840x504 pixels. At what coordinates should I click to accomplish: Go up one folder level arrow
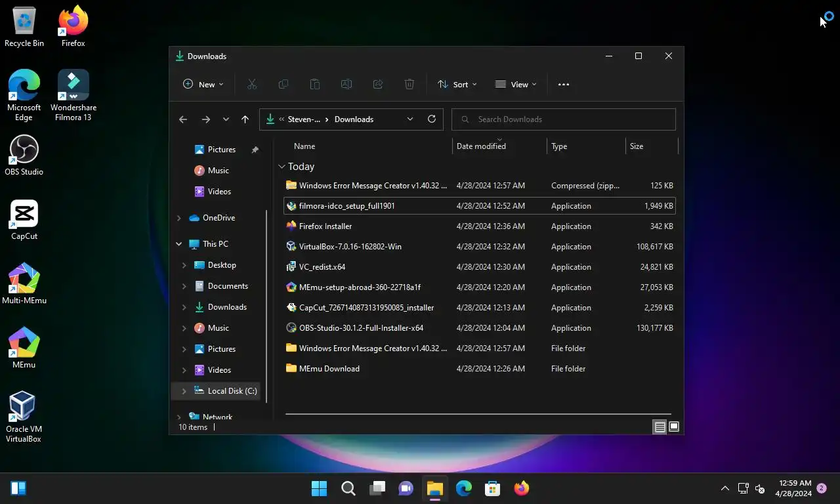[x=245, y=119]
